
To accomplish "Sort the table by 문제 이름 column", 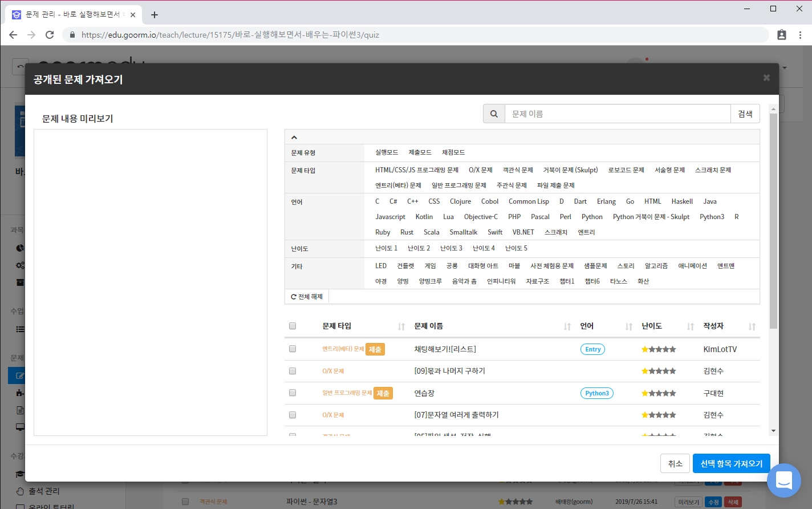I will [x=567, y=326].
